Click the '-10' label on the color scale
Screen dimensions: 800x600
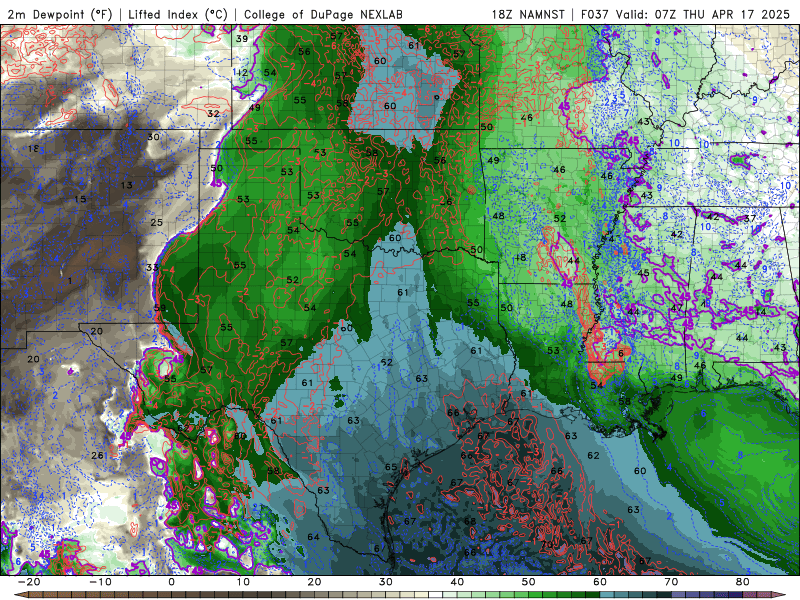tap(100, 582)
